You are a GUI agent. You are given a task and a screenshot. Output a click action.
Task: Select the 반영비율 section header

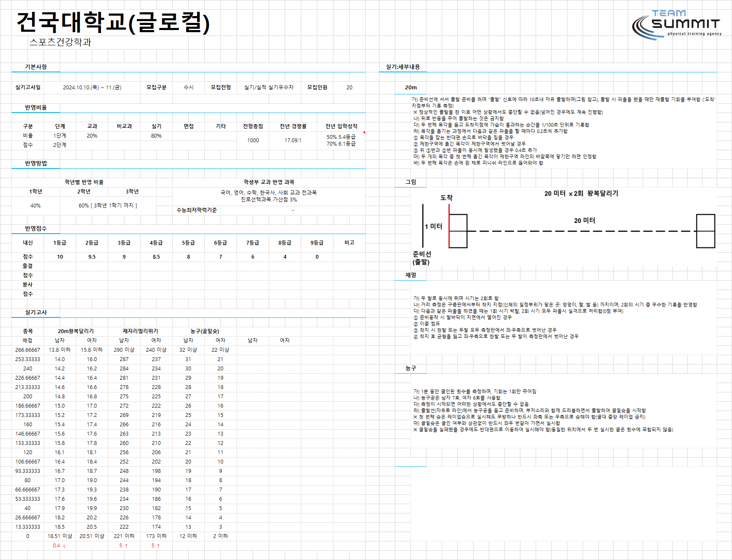coord(36,108)
